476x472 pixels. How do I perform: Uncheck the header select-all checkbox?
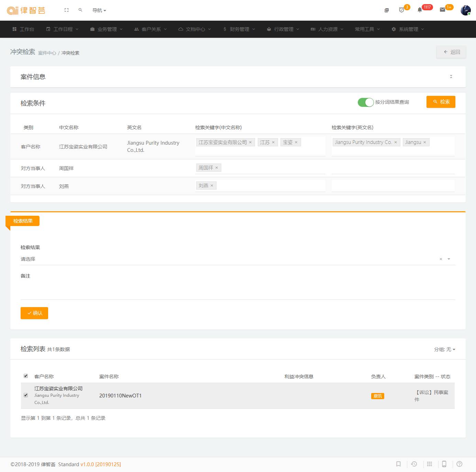(26, 376)
